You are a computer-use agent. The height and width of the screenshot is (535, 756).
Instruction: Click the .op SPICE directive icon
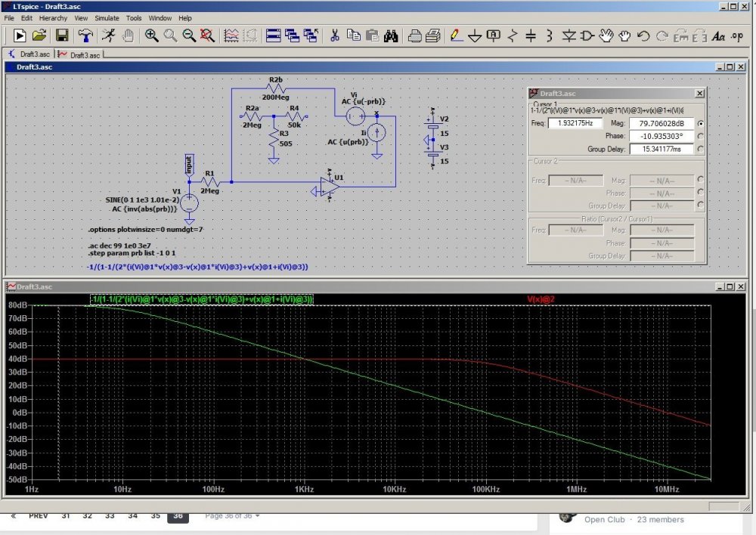coord(736,35)
